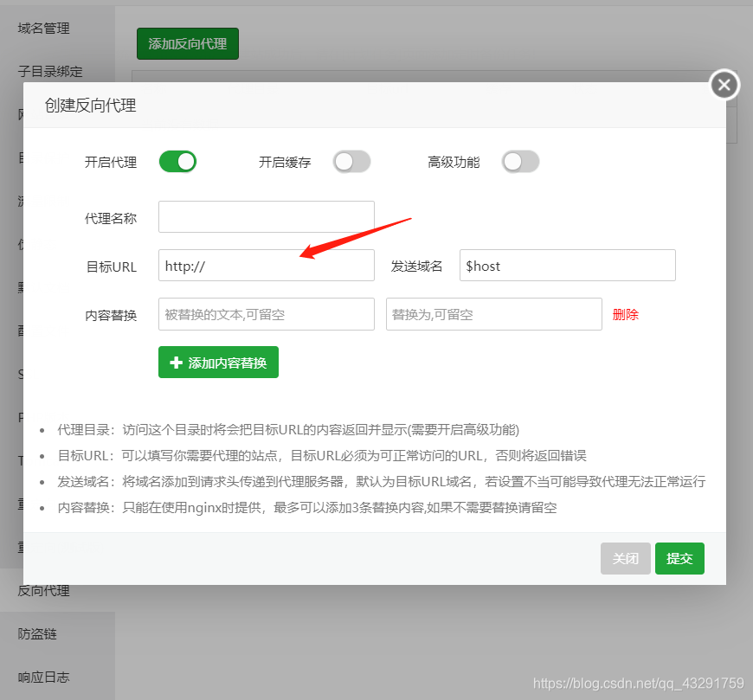
Task: Click the 代理名称 input field
Action: (266, 216)
